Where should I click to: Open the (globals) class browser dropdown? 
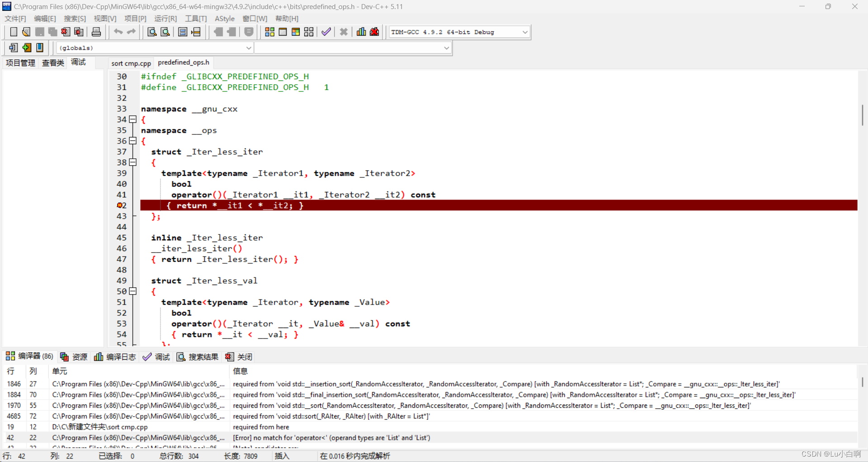248,48
